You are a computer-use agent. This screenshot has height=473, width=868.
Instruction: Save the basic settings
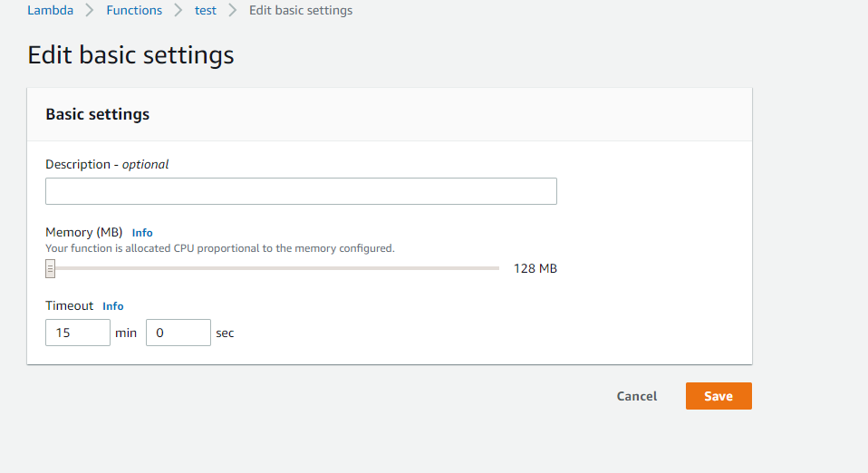(x=719, y=396)
